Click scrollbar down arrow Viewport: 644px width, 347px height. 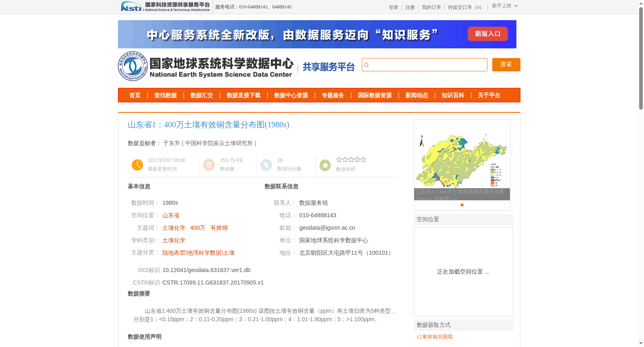[641, 343]
